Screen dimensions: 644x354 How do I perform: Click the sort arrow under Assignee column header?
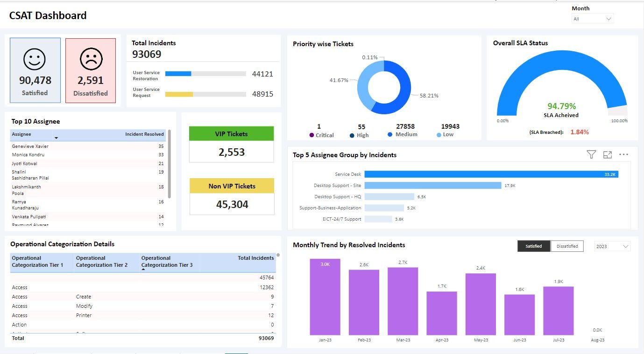pos(57,138)
